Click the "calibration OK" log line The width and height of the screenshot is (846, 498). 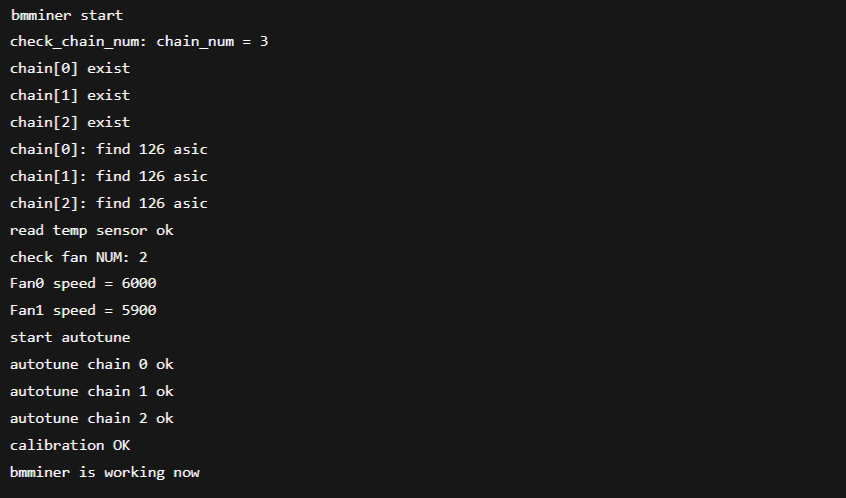tap(70, 445)
